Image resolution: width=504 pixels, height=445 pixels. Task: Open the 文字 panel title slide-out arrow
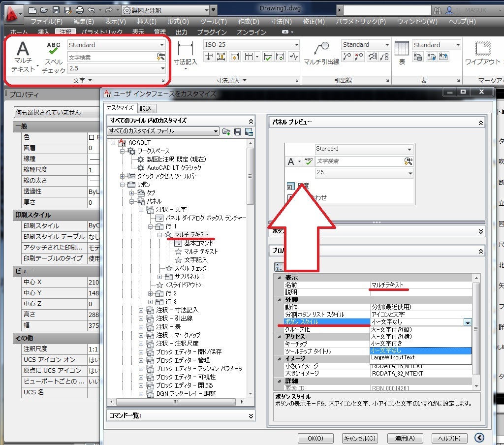[x=90, y=80]
